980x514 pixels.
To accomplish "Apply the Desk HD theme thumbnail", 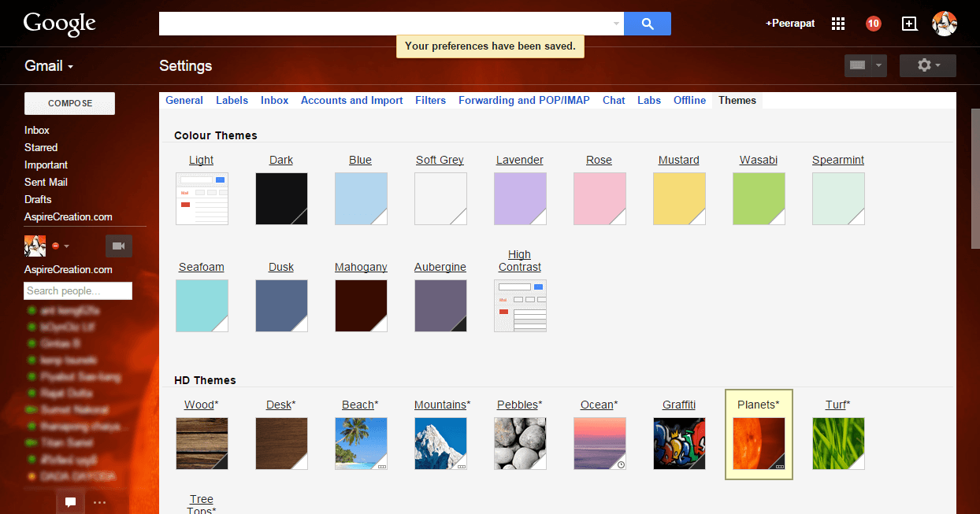I will click(281, 443).
